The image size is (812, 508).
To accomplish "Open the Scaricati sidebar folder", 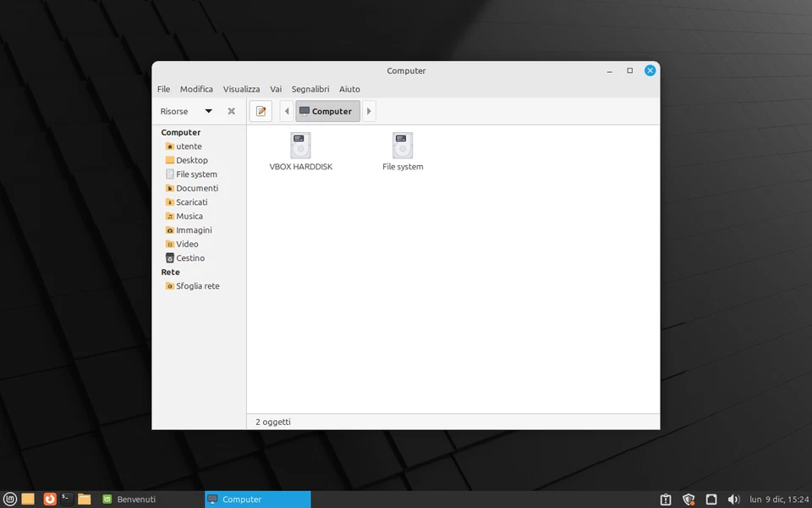I will (x=193, y=202).
